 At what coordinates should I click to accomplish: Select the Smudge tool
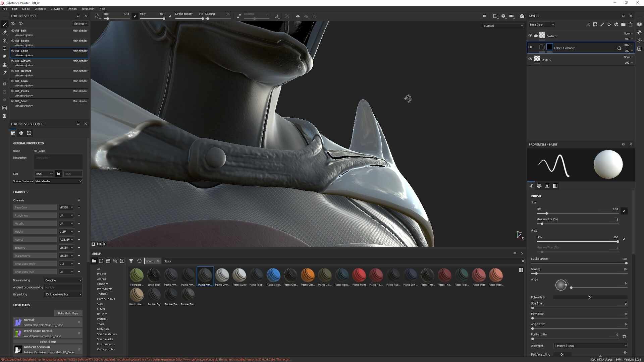click(x=4, y=57)
